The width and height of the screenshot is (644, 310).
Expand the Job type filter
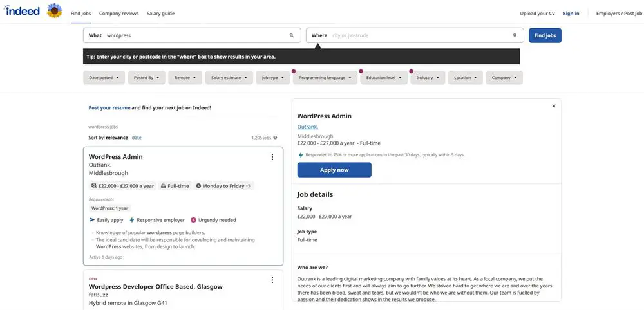tap(273, 77)
